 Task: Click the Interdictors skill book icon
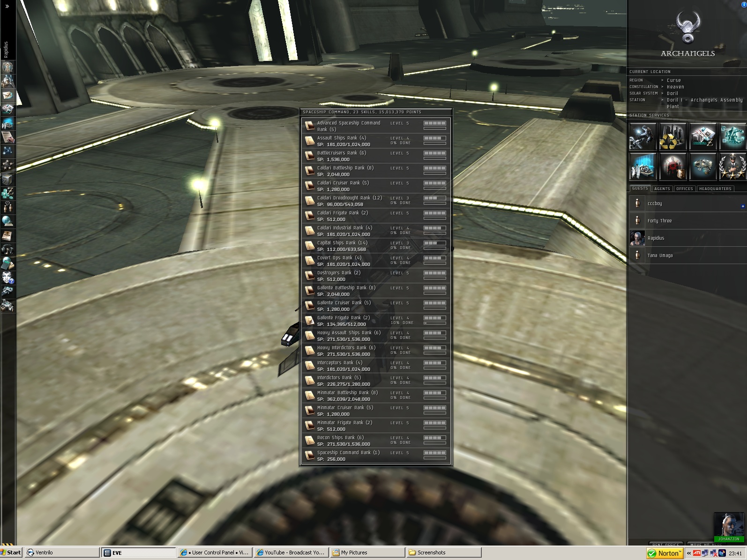[309, 381]
